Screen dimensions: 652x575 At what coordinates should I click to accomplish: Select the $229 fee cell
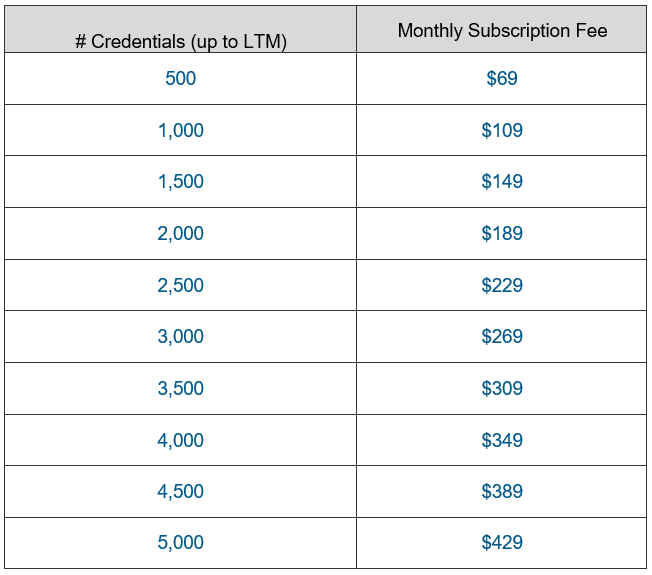point(502,285)
